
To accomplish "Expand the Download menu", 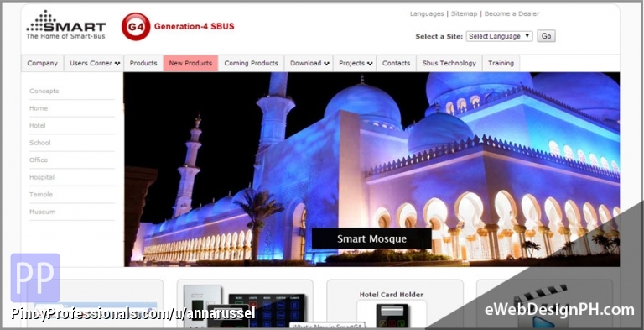I will tap(309, 63).
